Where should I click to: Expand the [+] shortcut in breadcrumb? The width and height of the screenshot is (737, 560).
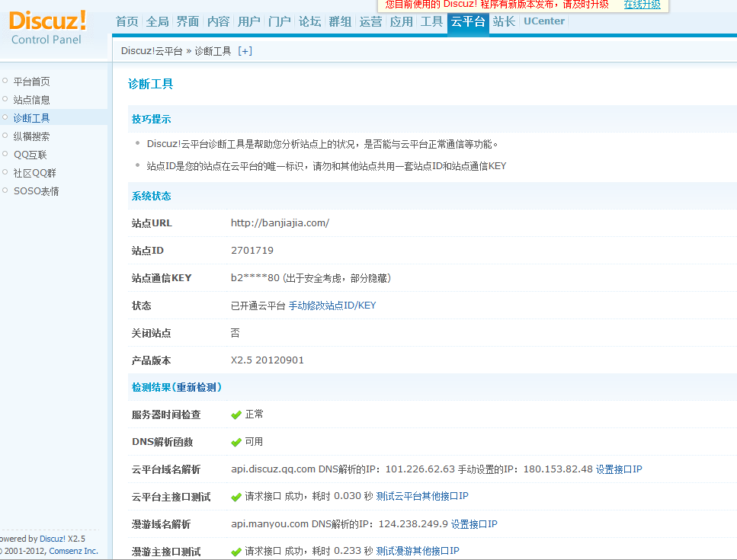tap(245, 51)
